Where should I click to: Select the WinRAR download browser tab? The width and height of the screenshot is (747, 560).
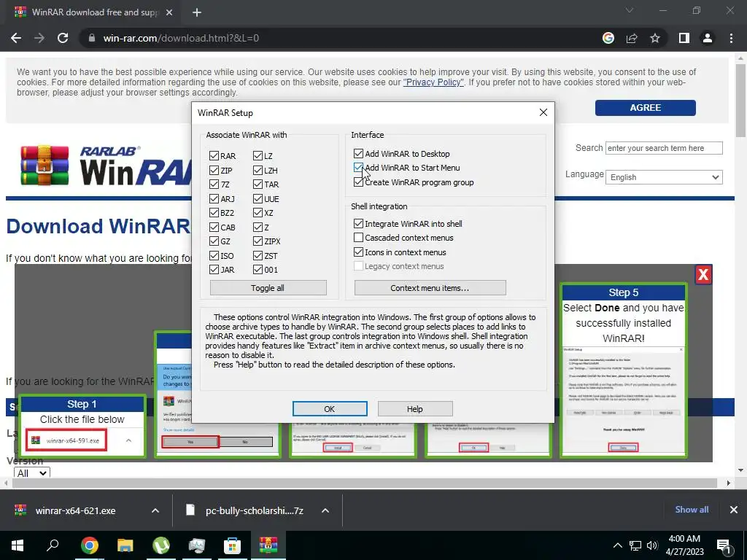pos(93,12)
